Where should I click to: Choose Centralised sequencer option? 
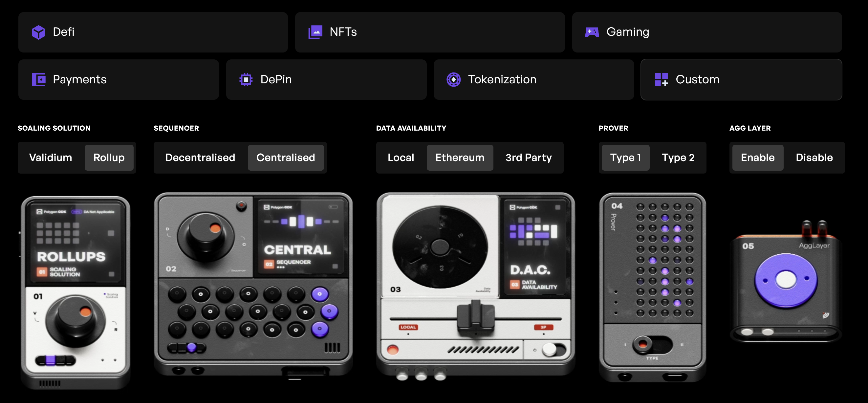coord(286,157)
